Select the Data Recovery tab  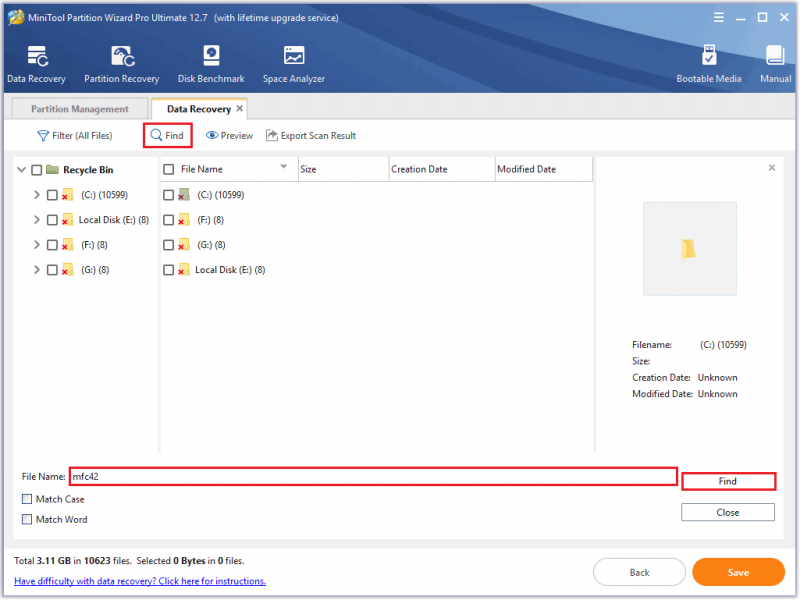click(x=199, y=109)
